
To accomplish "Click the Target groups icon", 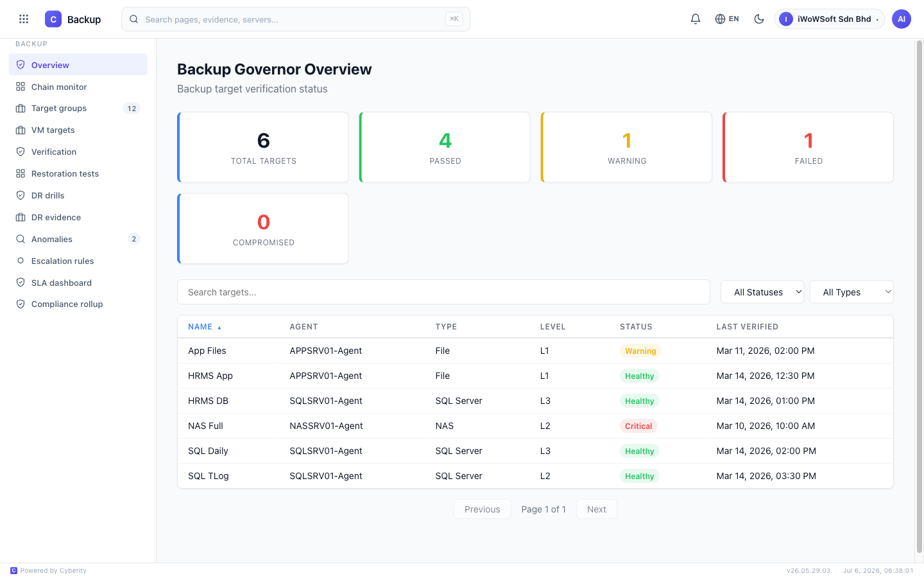I will pos(21,109).
